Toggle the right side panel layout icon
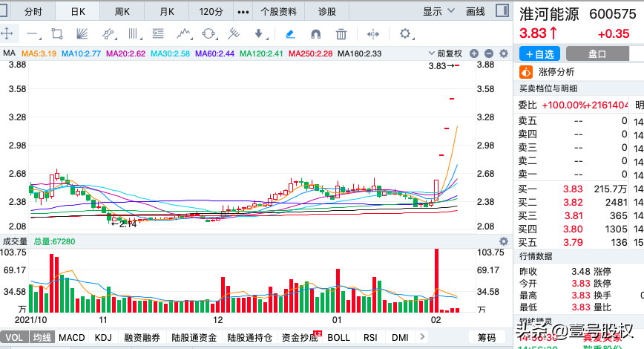644x349 pixels. [502, 10]
